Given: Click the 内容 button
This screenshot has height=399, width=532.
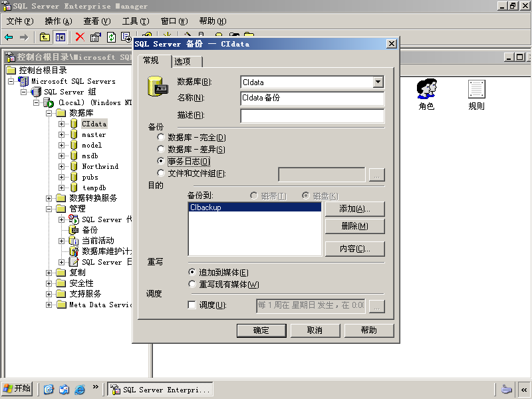Looking at the screenshot, I should click(354, 249).
